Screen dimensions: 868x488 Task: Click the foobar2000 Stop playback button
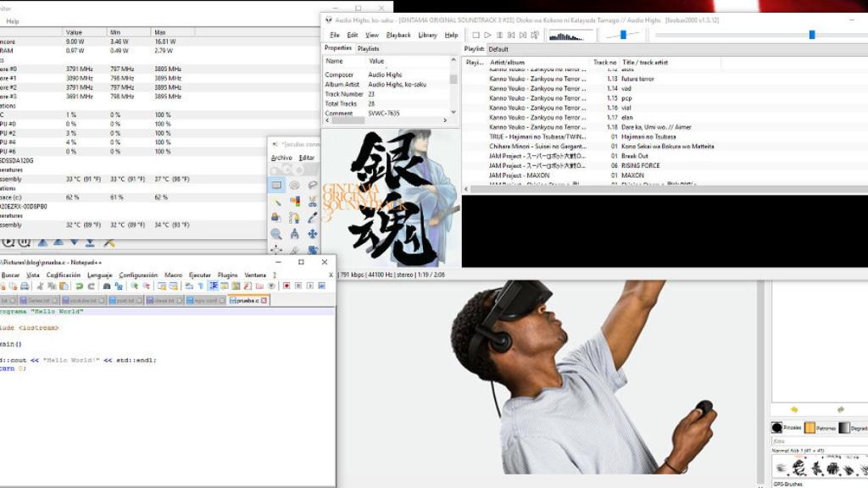coord(476,35)
